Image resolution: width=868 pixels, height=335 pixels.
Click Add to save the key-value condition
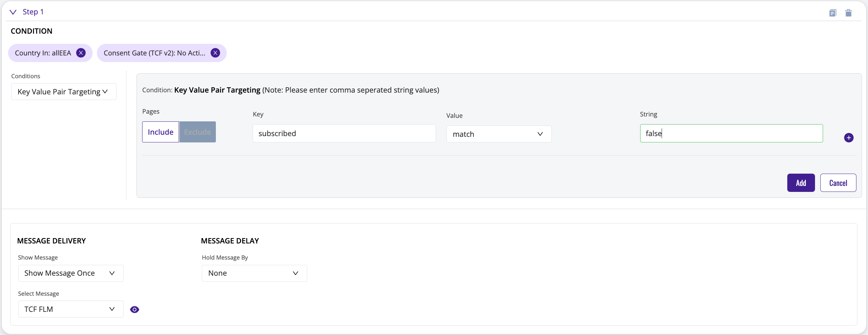(x=801, y=183)
